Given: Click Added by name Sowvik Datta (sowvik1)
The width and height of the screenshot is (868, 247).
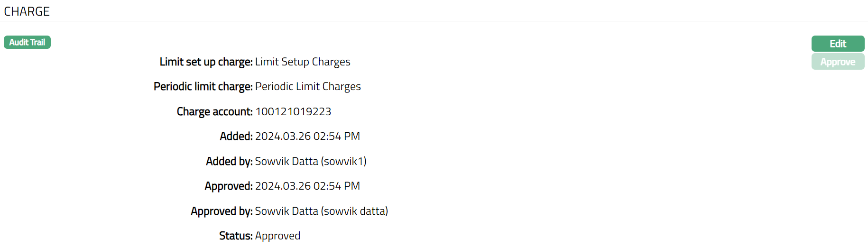Looking at the screenshot, I should coord(311,161).
